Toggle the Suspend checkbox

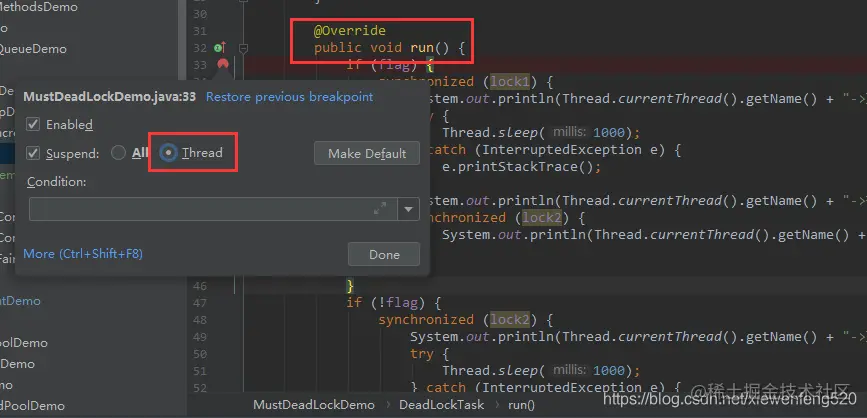33,153
